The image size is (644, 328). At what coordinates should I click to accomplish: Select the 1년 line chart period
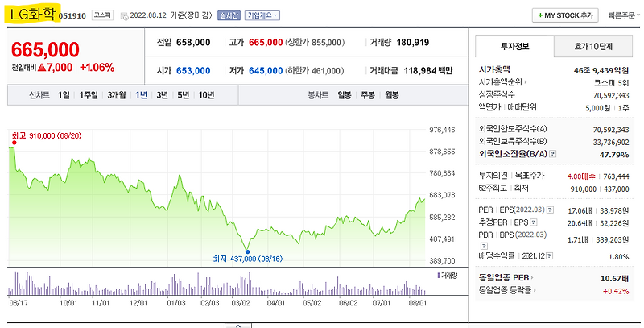142,95
